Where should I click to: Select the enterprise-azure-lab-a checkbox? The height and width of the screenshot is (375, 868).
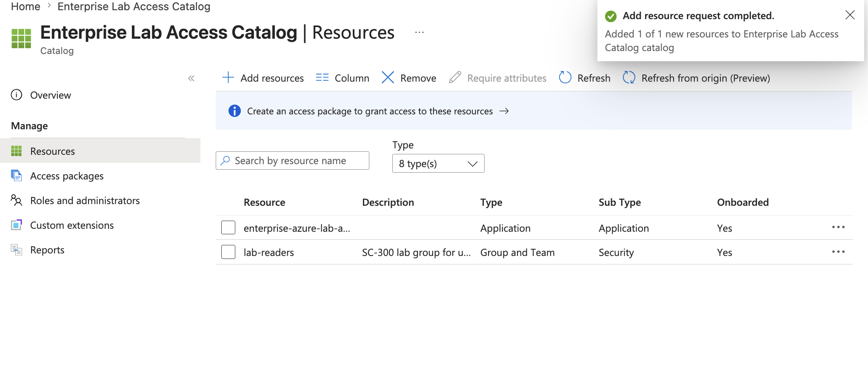pyautogui.click(x=228, y=227)
